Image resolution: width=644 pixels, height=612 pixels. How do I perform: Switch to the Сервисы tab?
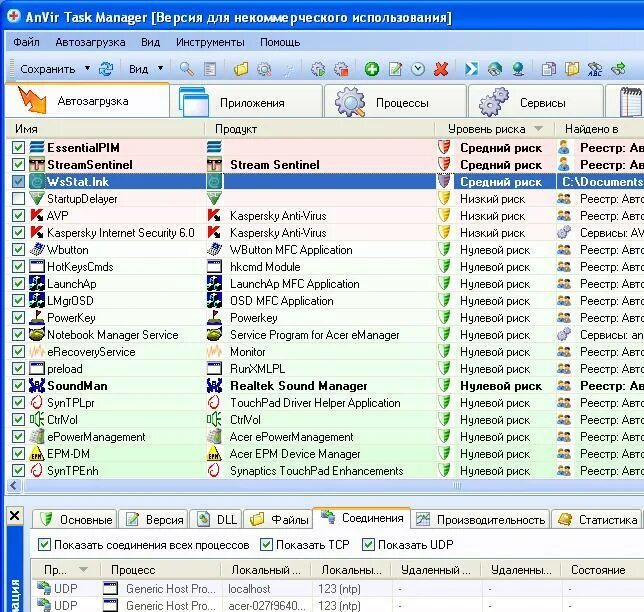[x=536, y=102]
